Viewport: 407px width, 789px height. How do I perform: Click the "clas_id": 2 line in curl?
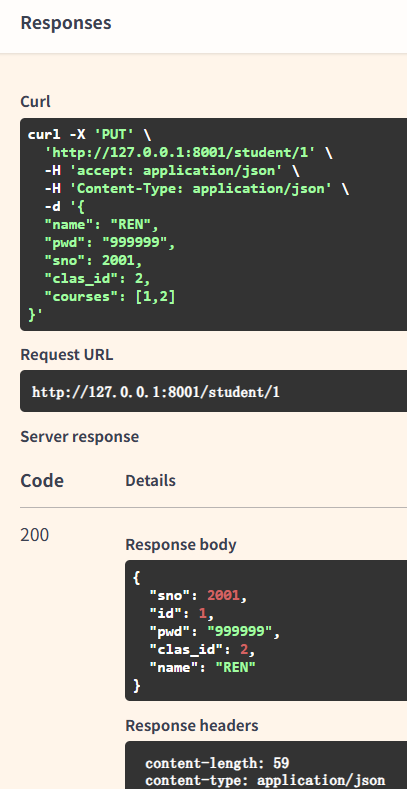(x=98, y=279)
